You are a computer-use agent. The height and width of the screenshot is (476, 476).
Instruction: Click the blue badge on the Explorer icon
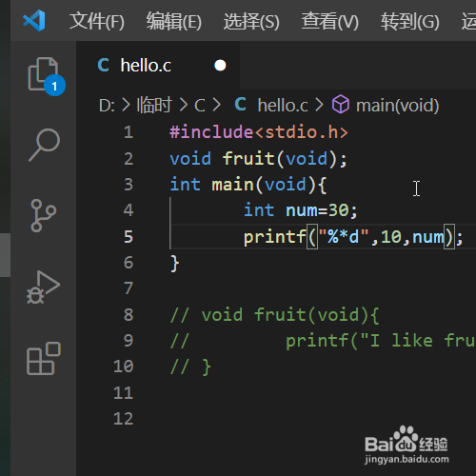54,86
